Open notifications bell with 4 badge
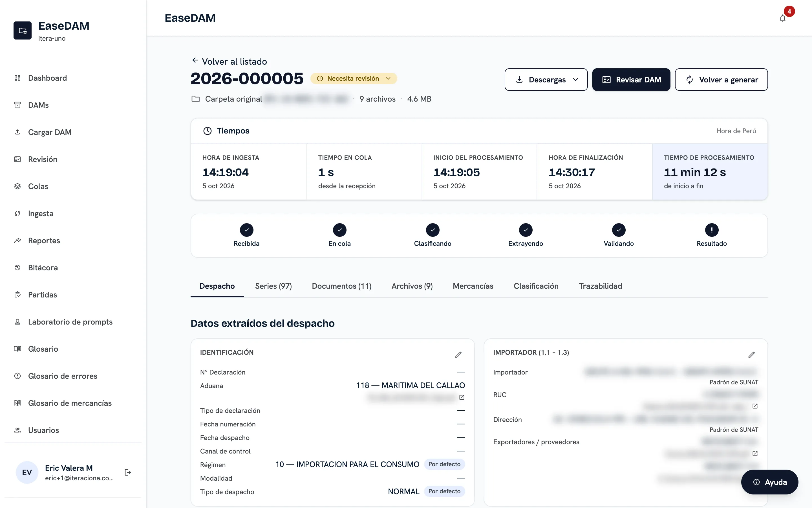812x508 pixels. pyautogui.click(x=782, y=18)
